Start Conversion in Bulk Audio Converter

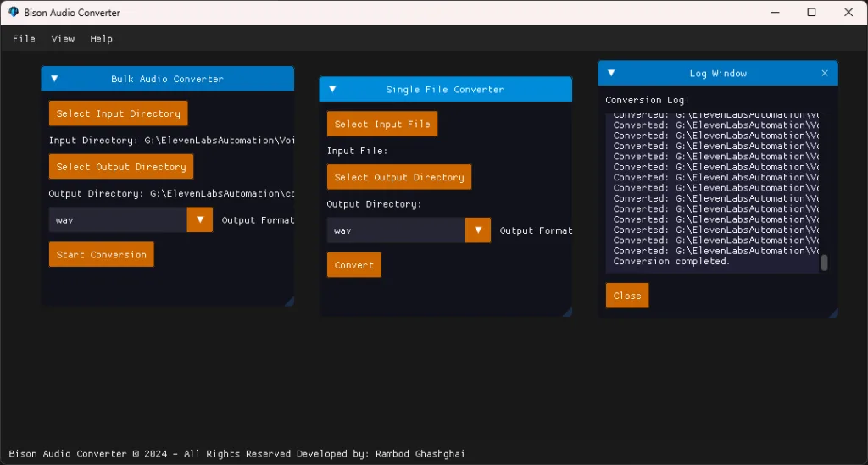click(102, 254)
